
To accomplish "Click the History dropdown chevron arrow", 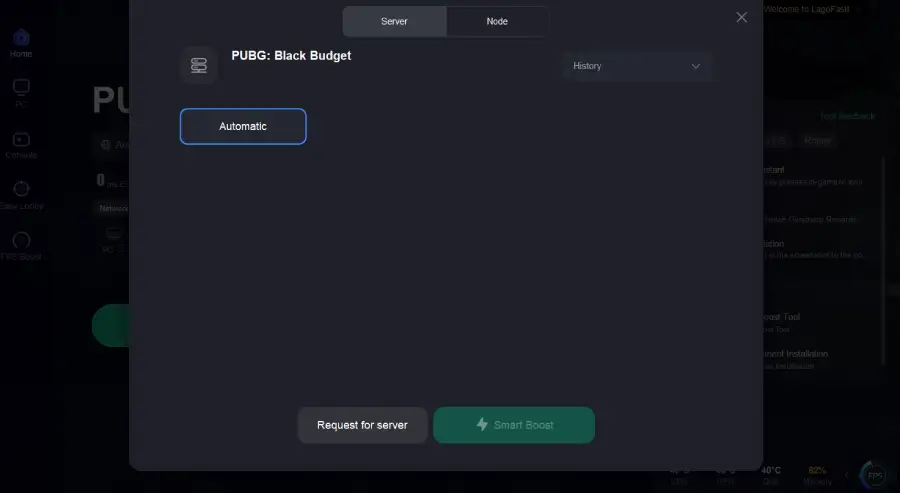I will [696, 66].
